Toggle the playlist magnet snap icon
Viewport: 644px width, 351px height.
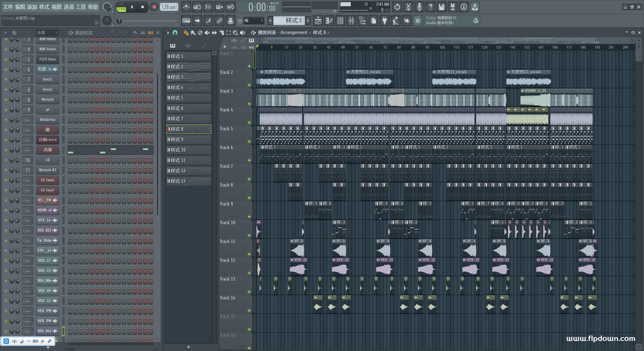point(175,33)
